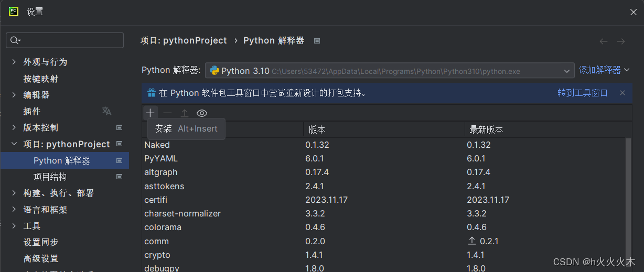Click version 2023.11.17 in 版本 column
The width and height of the screenshot is (644, 272).
coord(326,200)
